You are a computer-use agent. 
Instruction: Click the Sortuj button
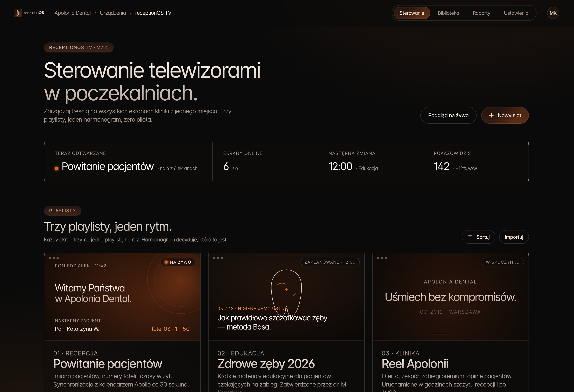[x=478, y=237]
